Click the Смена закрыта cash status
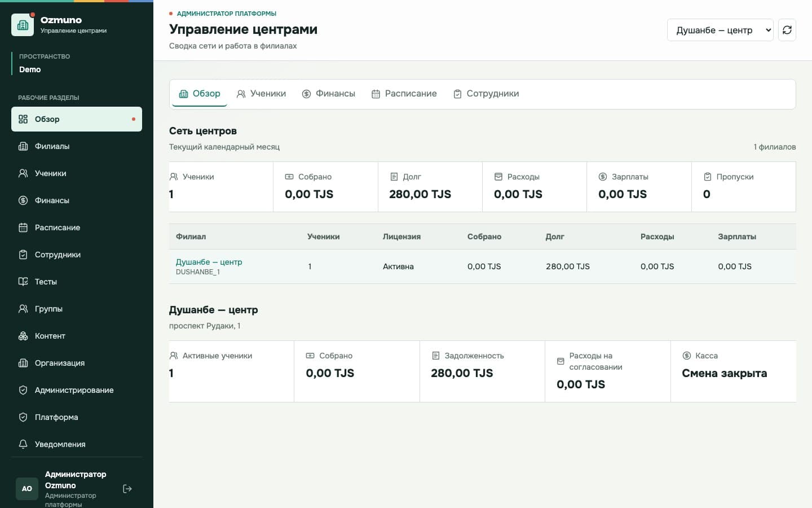The image size is (812, 508). pyautogui.click(x=725, y=373)
